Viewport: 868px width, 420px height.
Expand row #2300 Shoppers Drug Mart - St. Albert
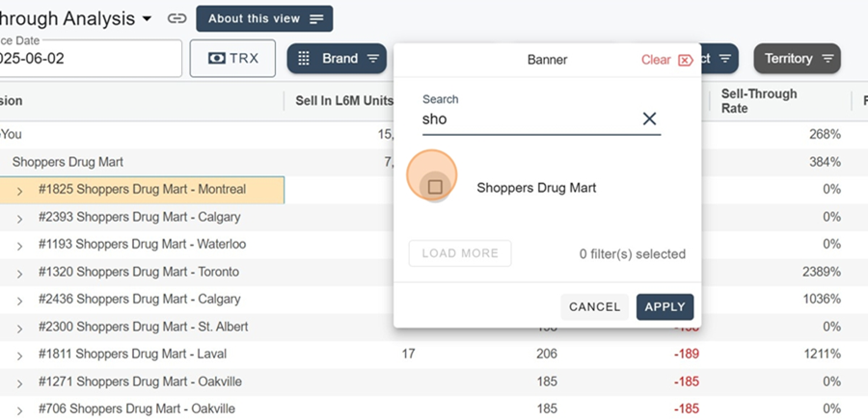click(x=19, y=328)
